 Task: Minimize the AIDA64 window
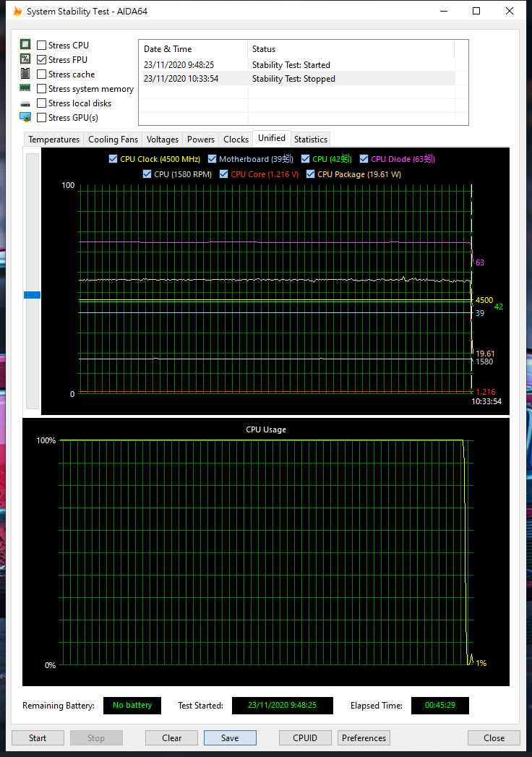pyautogui.click(x=444, y=11)
